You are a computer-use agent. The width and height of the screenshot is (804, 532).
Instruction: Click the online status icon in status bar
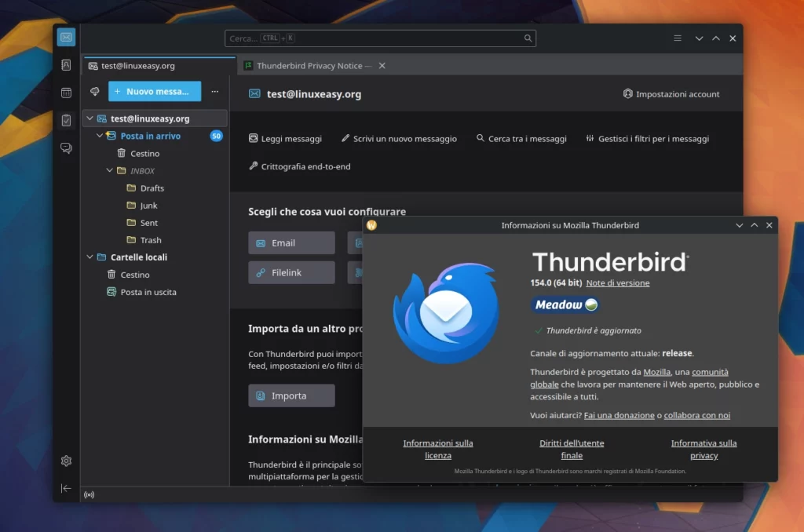click(x=90, y=494)
